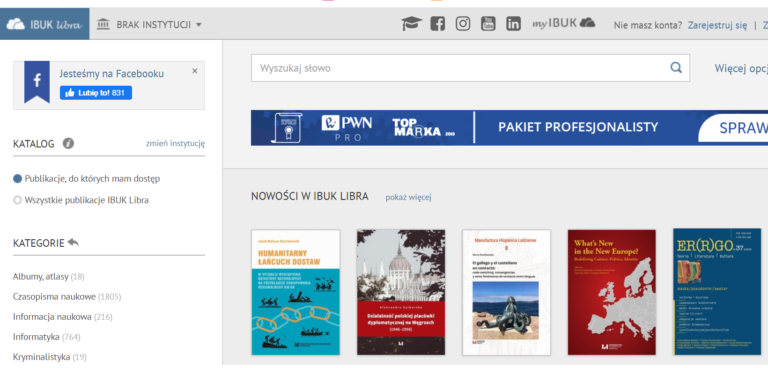Click the zmień instytucję link
This screenshot has width=768, height=368.
[x=175, y=144]
